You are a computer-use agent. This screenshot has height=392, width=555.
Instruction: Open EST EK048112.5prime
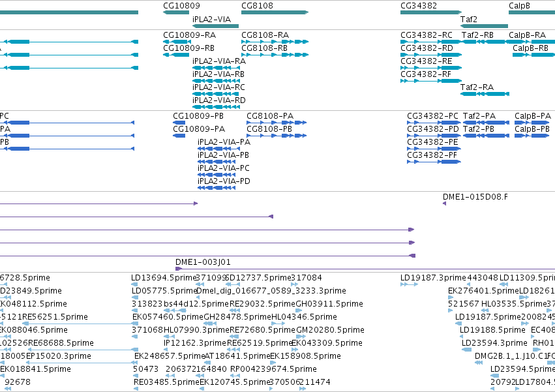coord(34,304)
